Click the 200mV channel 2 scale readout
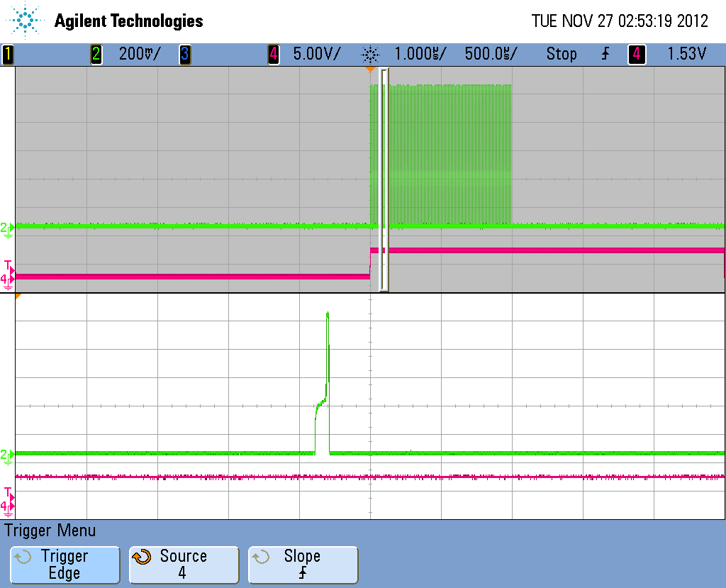 [x=140, y=54]
